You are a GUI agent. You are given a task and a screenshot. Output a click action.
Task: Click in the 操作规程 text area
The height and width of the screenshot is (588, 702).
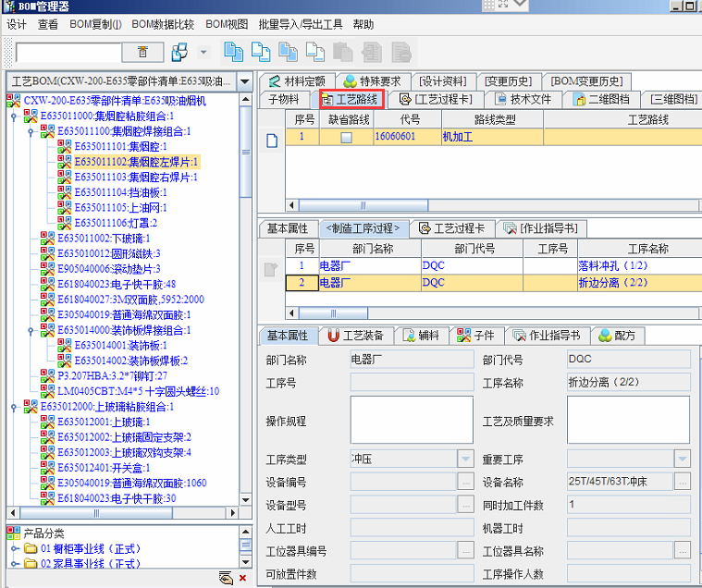coord(410,421)
